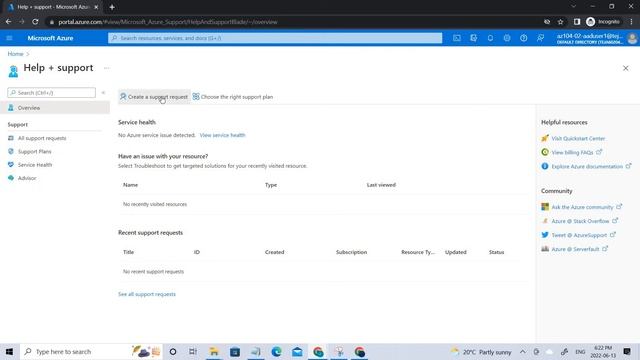Open Microsoft Edge from the taskbar
The width and height of the screenshot is (640, 360).
[x=277, y=352]
